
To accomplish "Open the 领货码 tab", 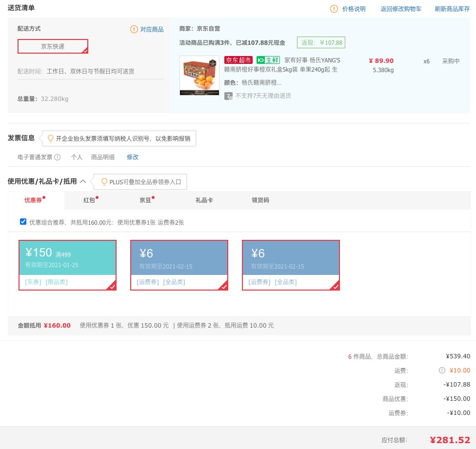I will pos(260,200).
